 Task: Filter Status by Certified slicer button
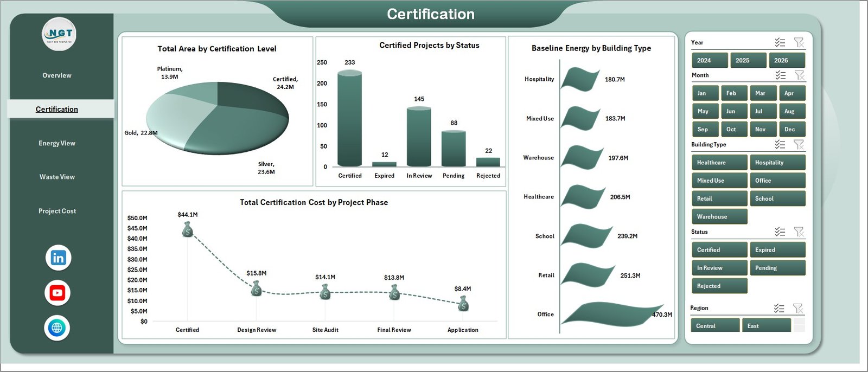(719, 249)
